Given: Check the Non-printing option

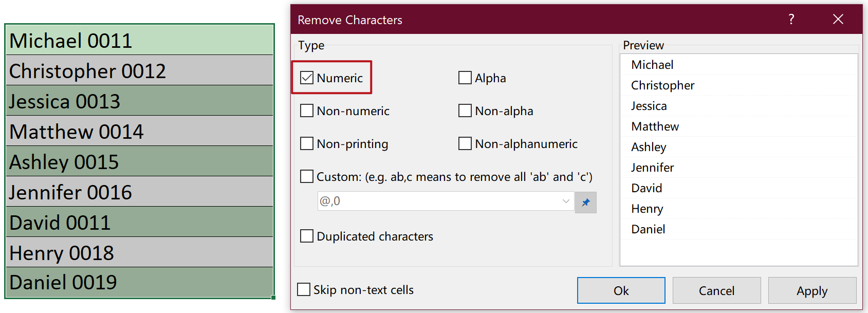Looking at the screenshot, I should pos(307,143).
